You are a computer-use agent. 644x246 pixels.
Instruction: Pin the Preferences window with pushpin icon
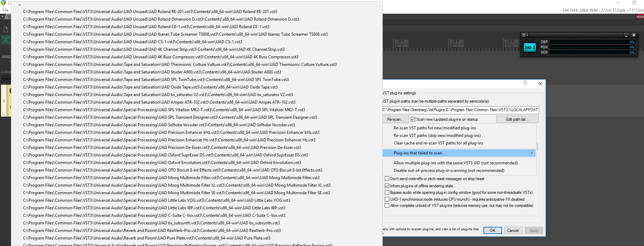coord(525,83)
